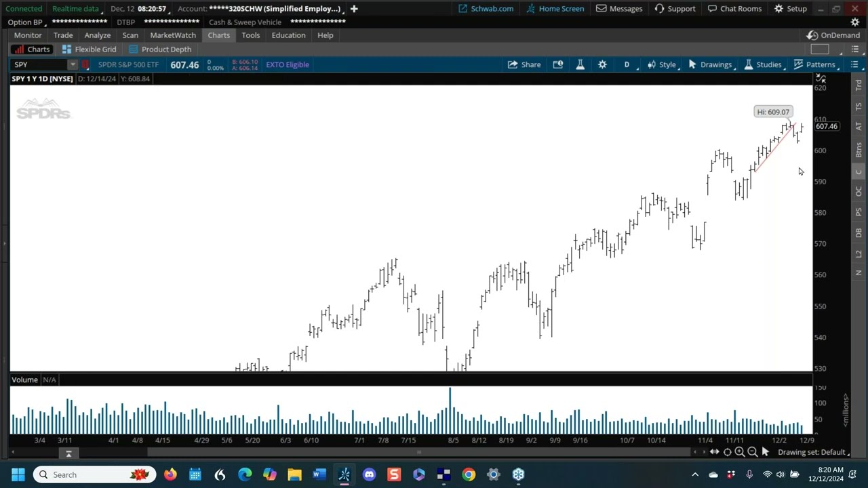This screenshot has width=868, height=488.
Task: Click the volume speaker tray icon
Action: [780, 474]
